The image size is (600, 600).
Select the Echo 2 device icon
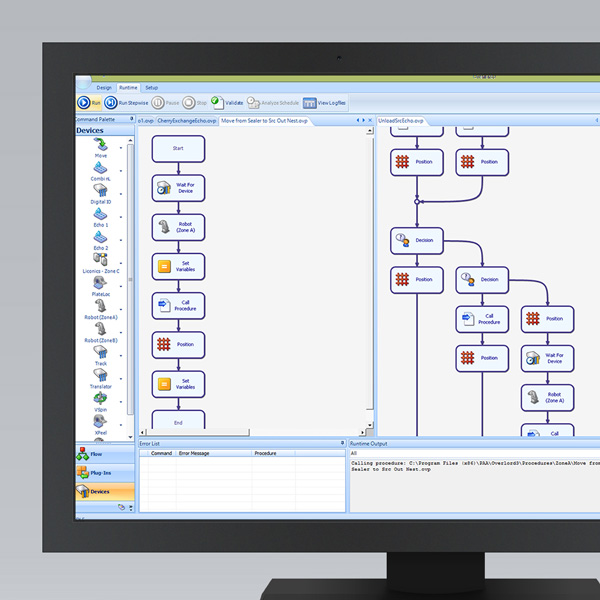point(100,237)
